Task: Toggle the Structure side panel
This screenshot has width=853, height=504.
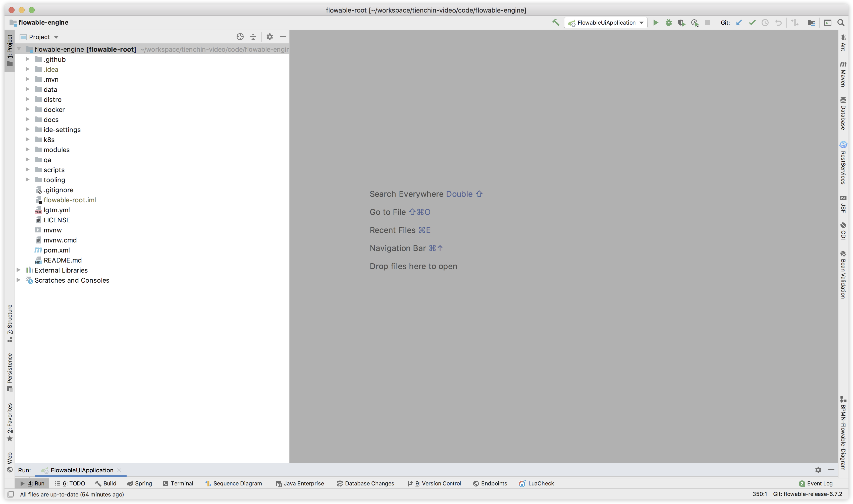Action: 10,323
